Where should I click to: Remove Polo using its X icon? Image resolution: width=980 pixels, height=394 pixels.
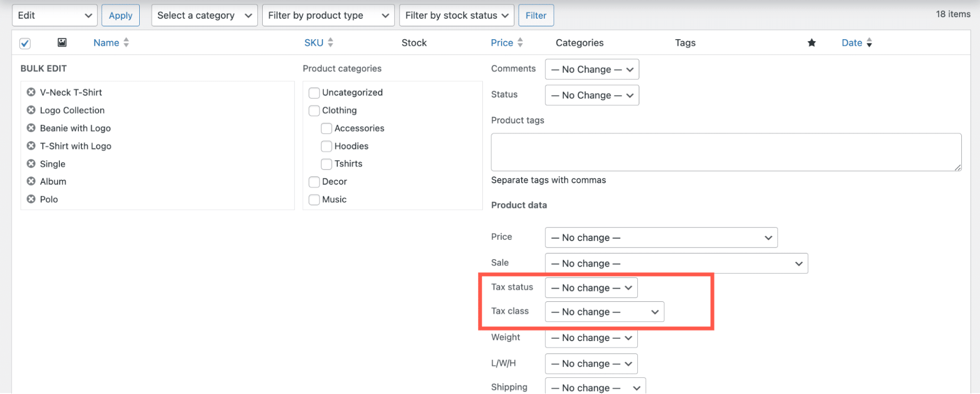[31, 199]
